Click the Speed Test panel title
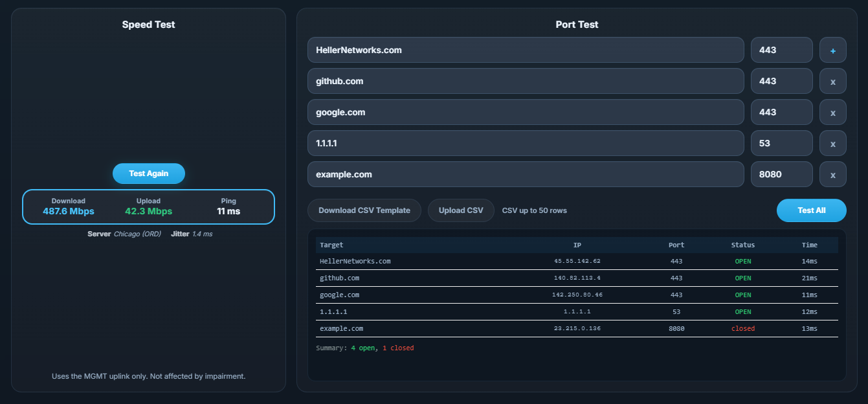The image size is (868, 404). click(x=149, y=25)
